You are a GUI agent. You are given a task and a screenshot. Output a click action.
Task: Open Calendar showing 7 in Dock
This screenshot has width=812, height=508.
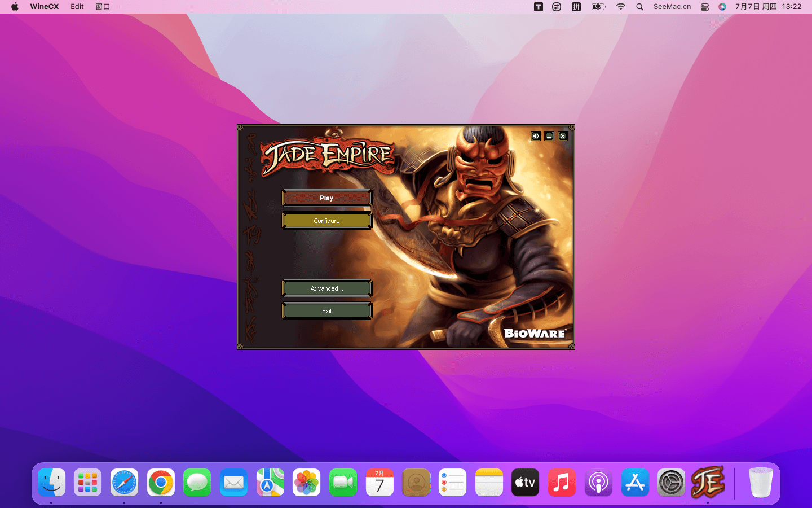point(379,483)
